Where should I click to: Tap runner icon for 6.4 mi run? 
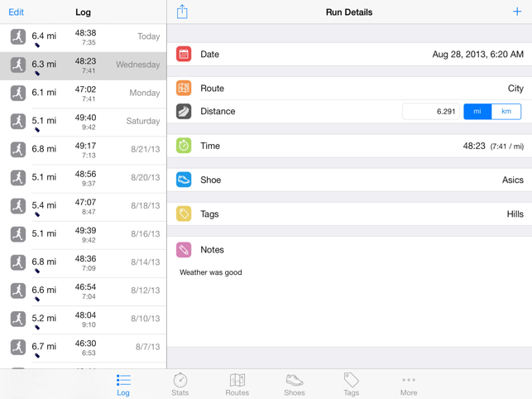point(18,36)
